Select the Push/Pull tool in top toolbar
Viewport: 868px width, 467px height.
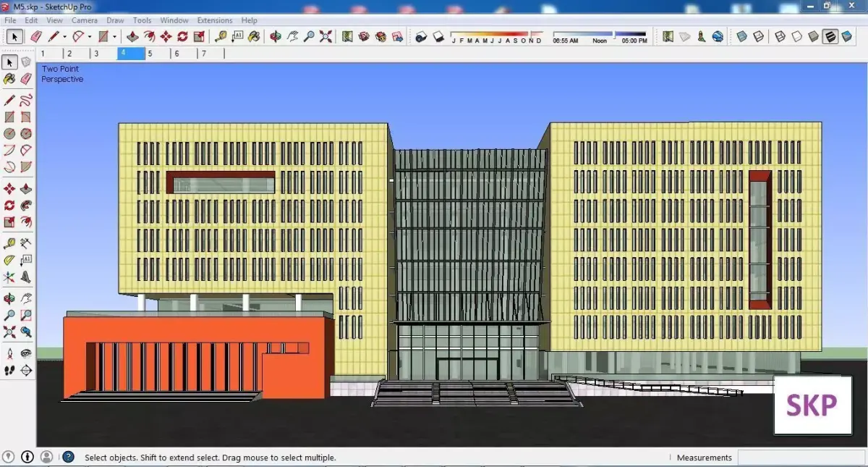click(x=132, y=36)
